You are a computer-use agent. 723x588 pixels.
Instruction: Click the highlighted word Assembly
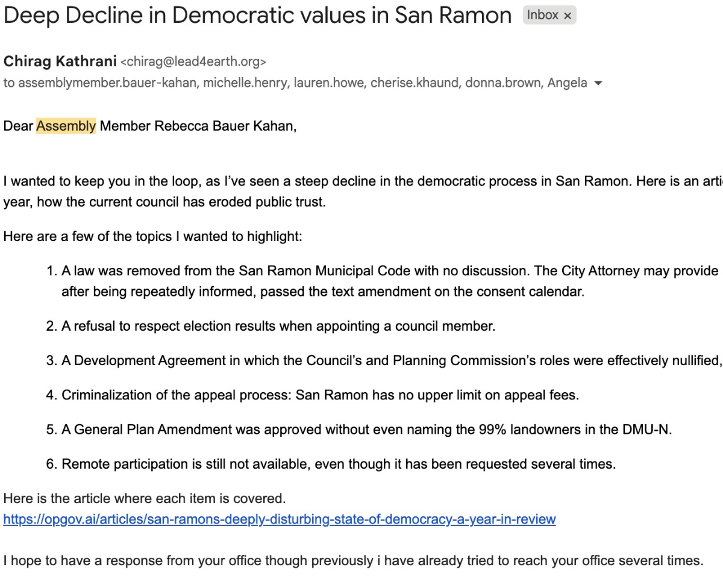66,126
